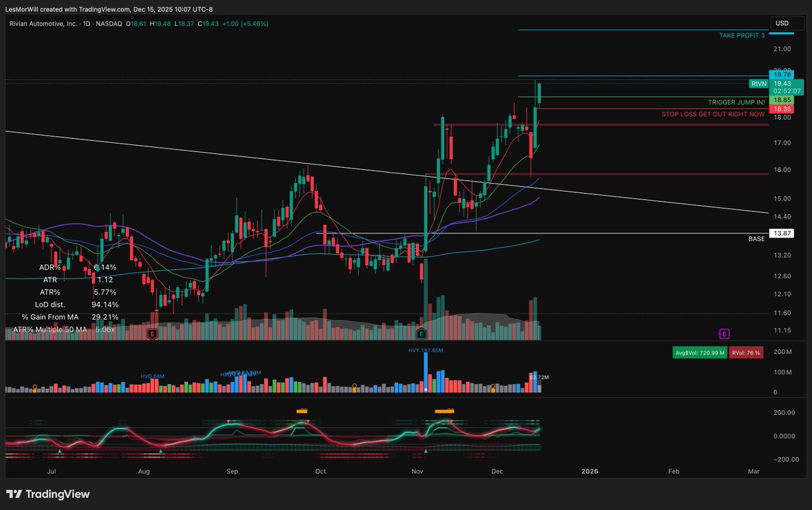Select the TAKE PROFIT 3 line label
The height and width of the screenshot is (510, 812).
point(742,35)
